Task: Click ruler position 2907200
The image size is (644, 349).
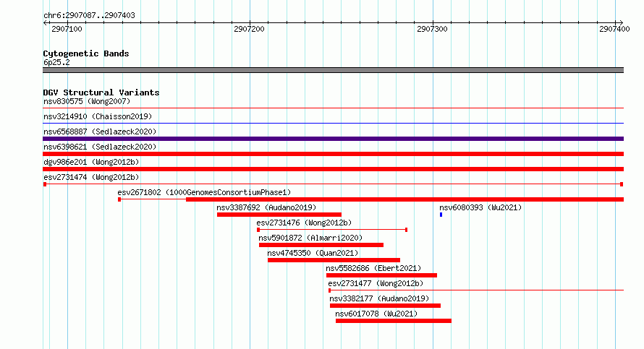Action: 250,29
